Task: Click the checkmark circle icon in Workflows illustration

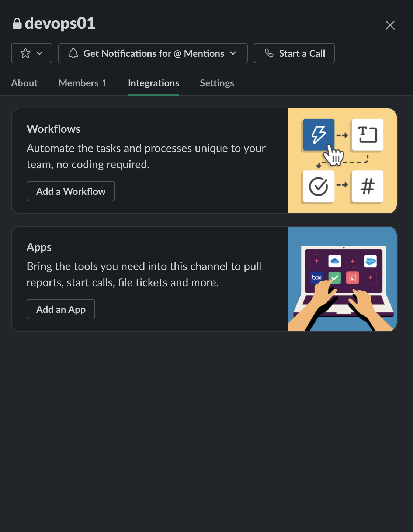Action: (318, 187)
